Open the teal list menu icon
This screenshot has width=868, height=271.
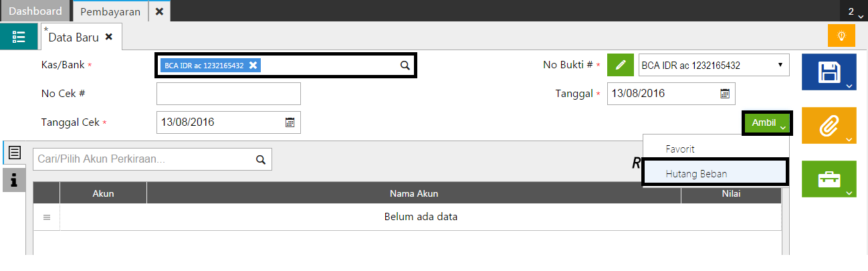[19, 36]
